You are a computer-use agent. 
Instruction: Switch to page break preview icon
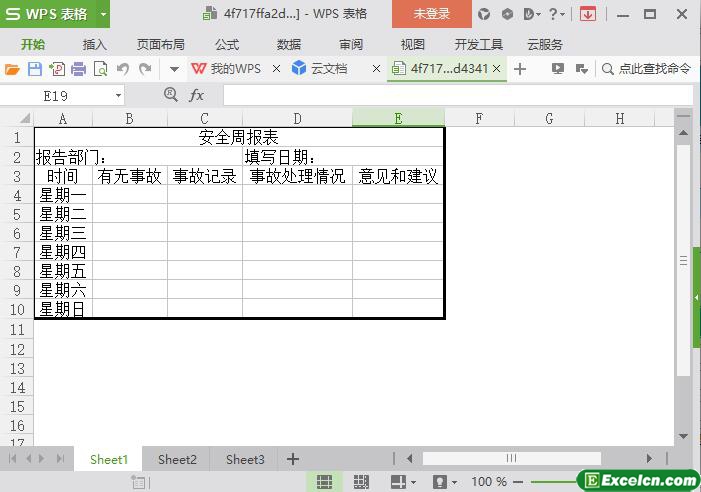point(361,482)
